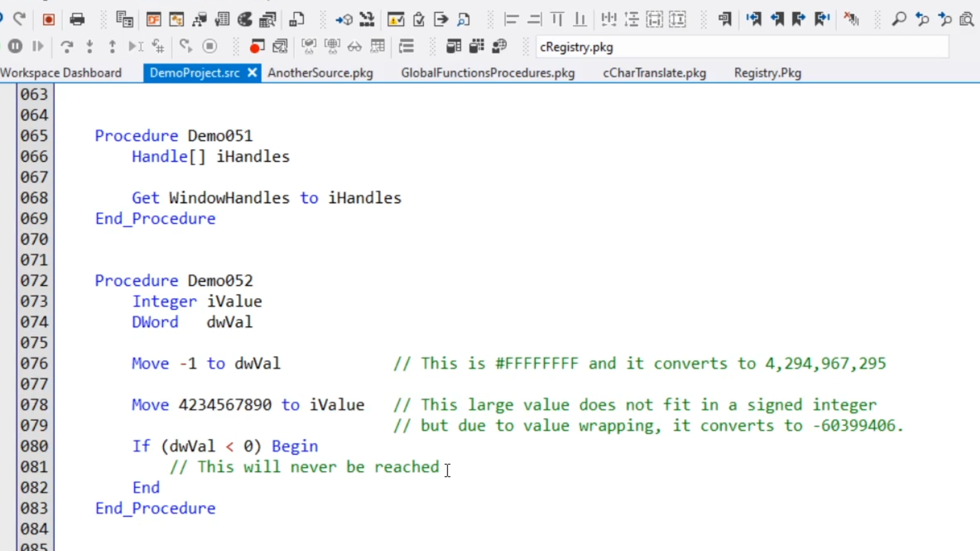Toggle bookmark on current line
This screenshot has width=980, height=551.
[725, 20]
